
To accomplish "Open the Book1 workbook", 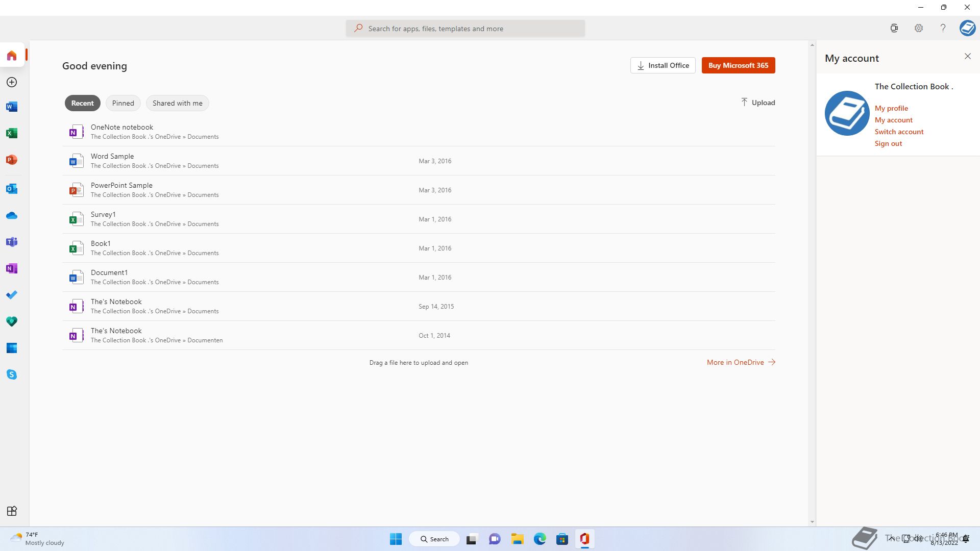I will 419,248.
